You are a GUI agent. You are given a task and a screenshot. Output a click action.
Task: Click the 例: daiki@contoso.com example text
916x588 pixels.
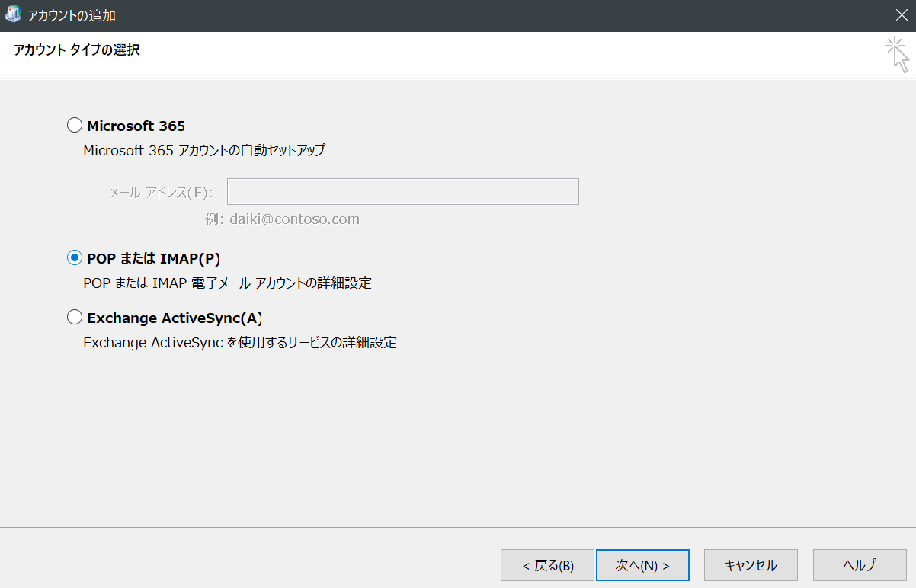pos(282,219)
